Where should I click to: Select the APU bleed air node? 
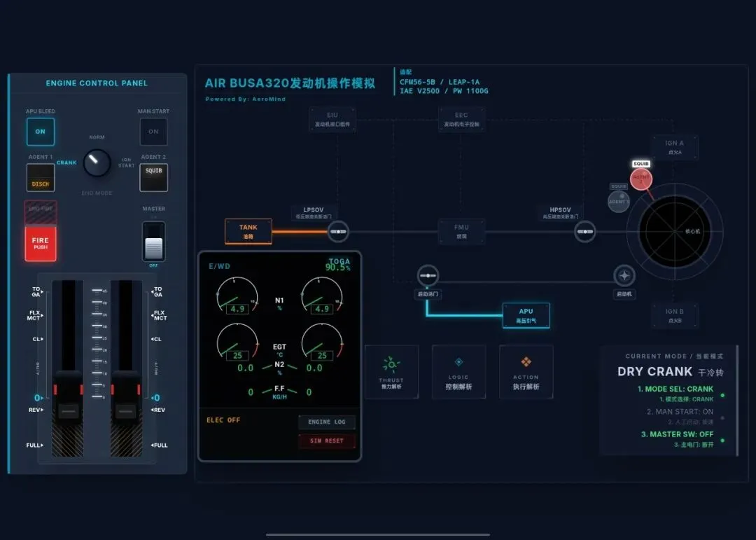pyautogui.click(x=526, y=316)
